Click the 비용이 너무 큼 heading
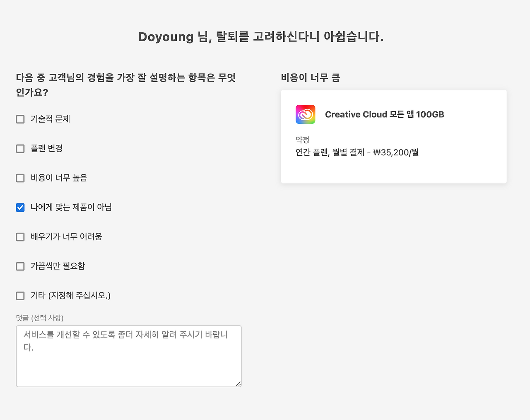The height and width of the screenshot is (420, 530). tap(310, 78)
